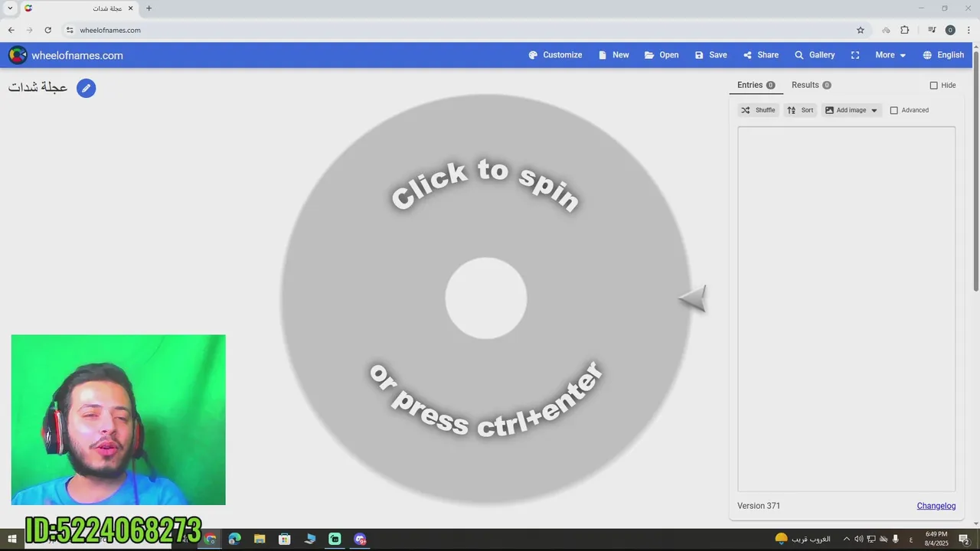Click inside the entries text area
Viewport: 980px width, 551px height.
click(x=846, y=309)
